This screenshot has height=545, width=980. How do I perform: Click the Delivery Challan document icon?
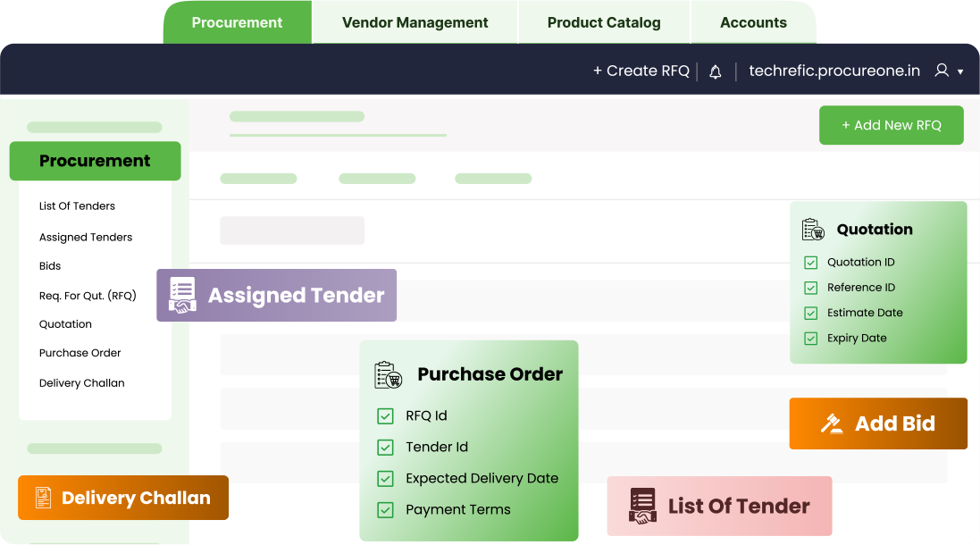[42, 498]
